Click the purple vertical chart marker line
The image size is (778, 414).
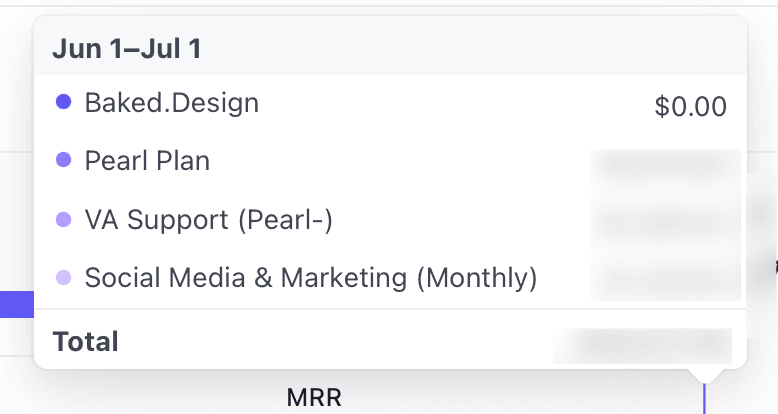tap(705, 400)
